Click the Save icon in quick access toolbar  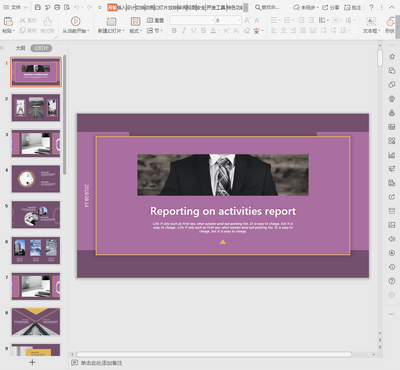(x=38, y=7)
